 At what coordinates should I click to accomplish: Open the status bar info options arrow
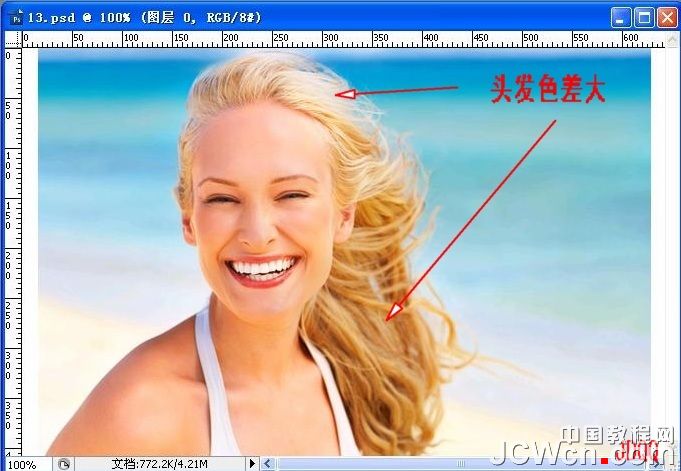(253, 464)
